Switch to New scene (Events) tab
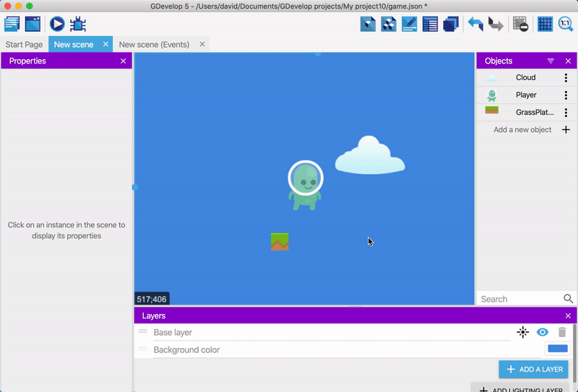Screen dimensions: 578x392 [x=154, y=45]
